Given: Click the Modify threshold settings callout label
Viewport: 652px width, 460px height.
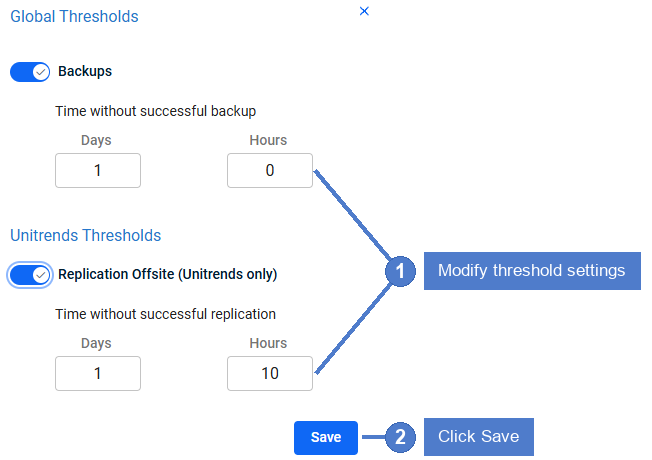Looking at the screenshot, I should (532, 271).
